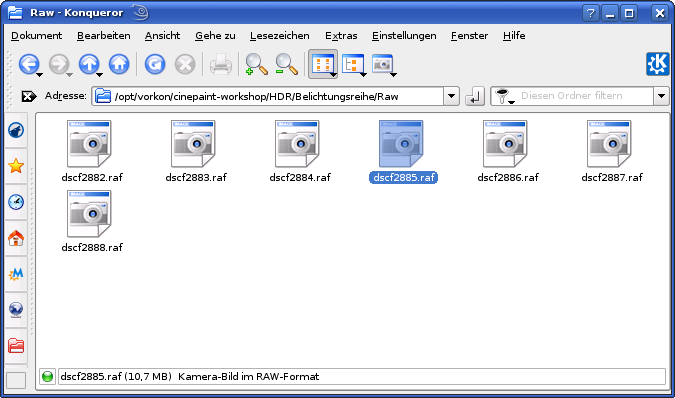Open the Gehe zu menu
Screen dimensions: 675x398
[x=215, y=36]
